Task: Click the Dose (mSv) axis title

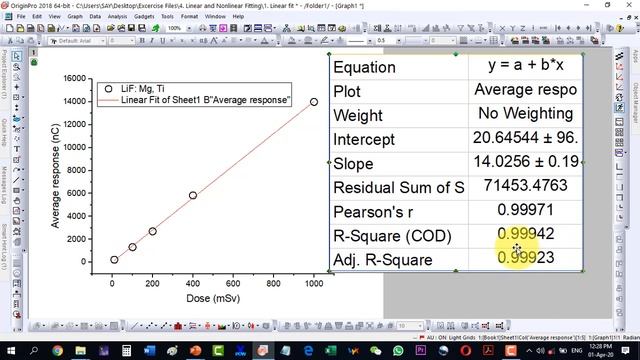Action: [x=213, y=298]
